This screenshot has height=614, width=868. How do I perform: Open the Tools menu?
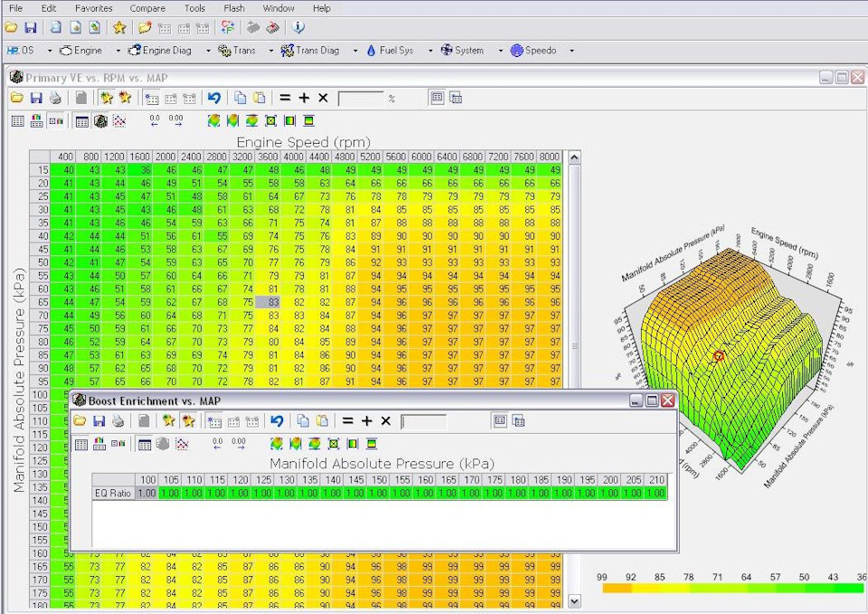point(194,8)
